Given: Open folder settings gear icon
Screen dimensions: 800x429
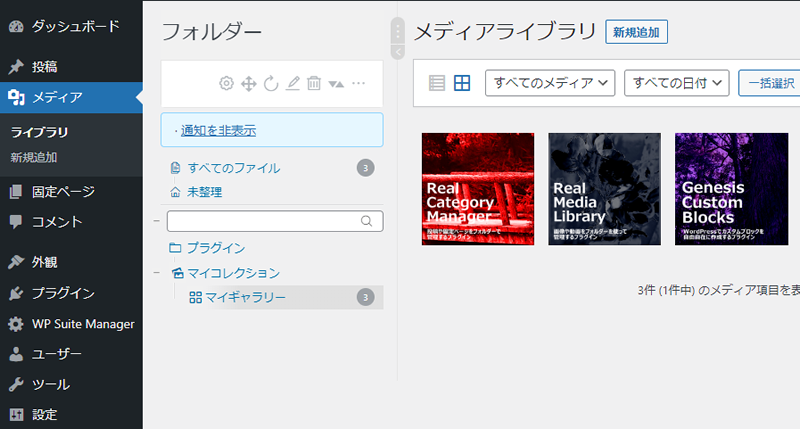Looking at the screenshot, I should (x=227, y=83).
